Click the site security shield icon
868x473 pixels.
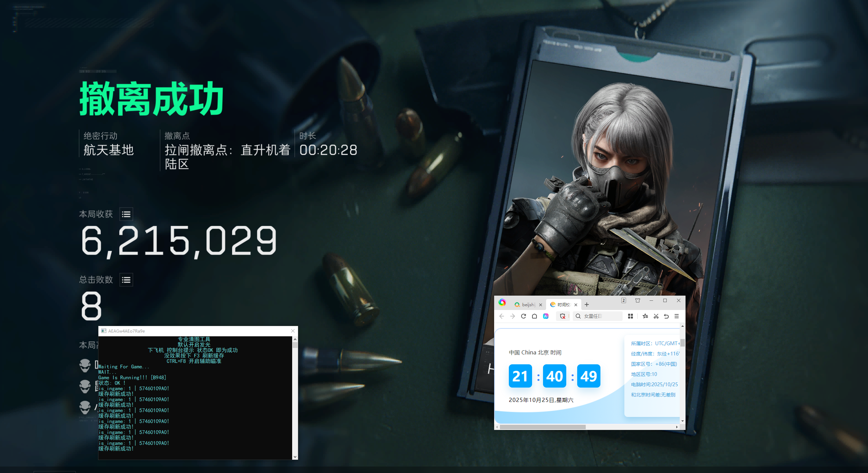[562, 316]
